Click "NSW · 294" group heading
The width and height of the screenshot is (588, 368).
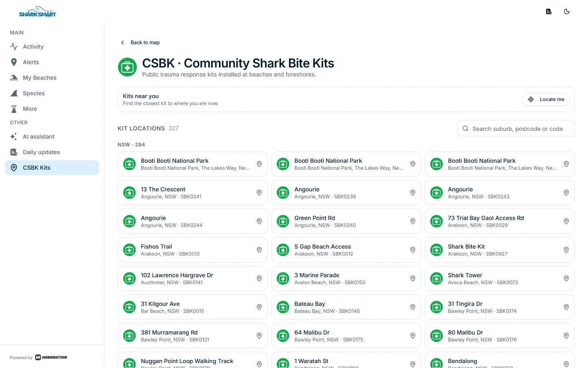[x=131, y=145]
